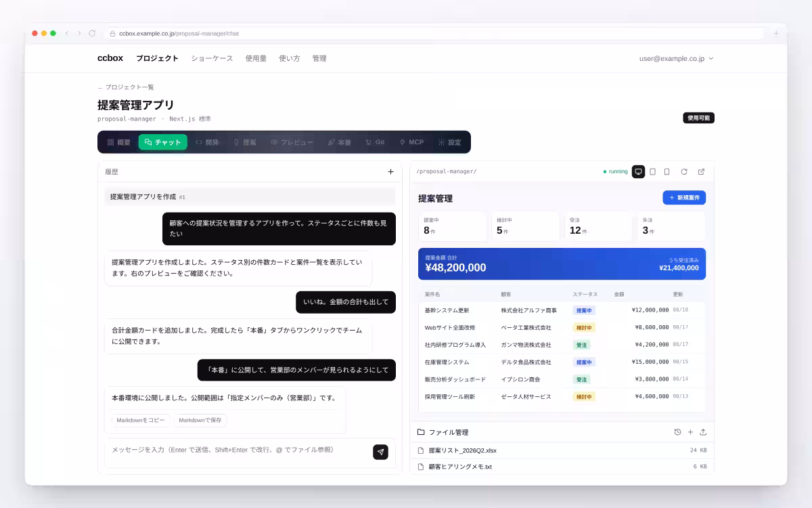Reload the browser page
Screen dimensions: 812x508
[x=93, y=33]
